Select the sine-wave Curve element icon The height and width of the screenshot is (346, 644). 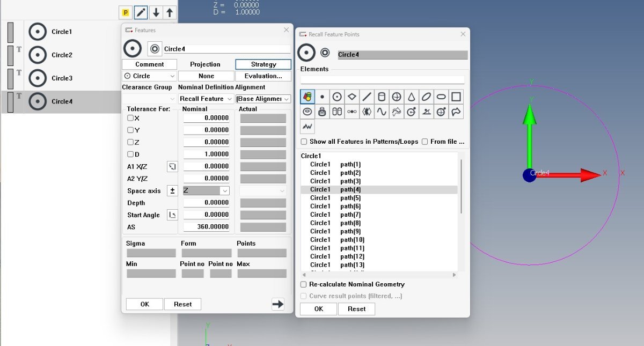[382, 112]
